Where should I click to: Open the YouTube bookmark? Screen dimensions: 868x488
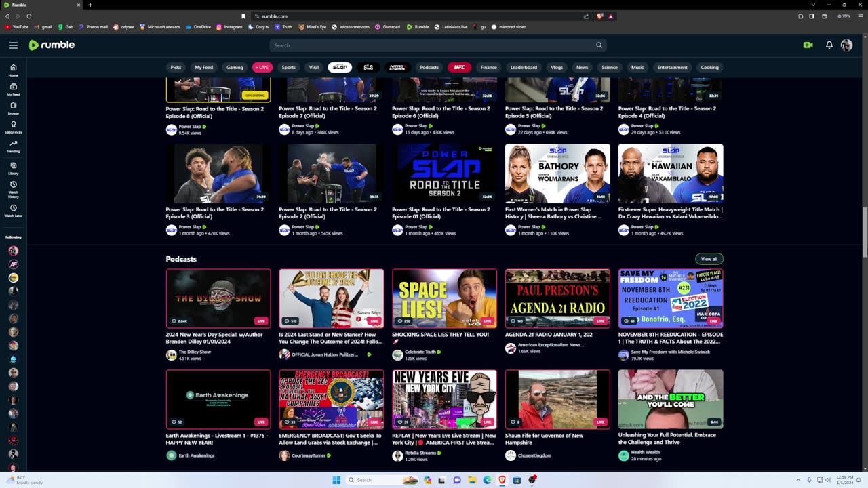[x=17, y=27]
